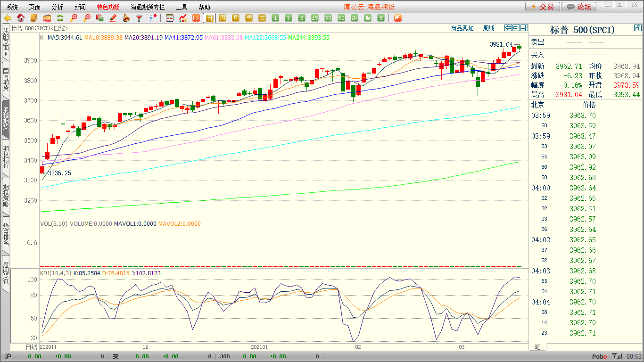
Task: Click the next-contract right arrow icon
Action: [x=516, y=28]
